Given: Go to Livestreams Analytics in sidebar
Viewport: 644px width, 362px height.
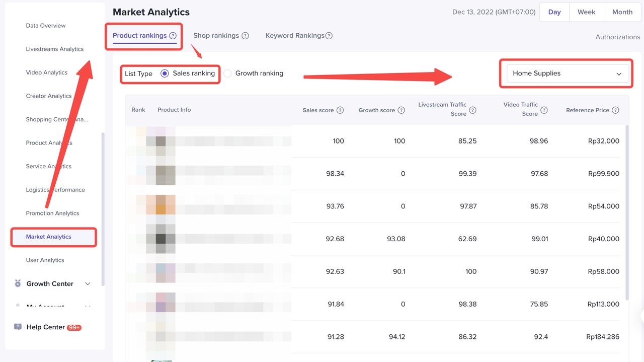Looking at the screenshot, I should 54,49.
